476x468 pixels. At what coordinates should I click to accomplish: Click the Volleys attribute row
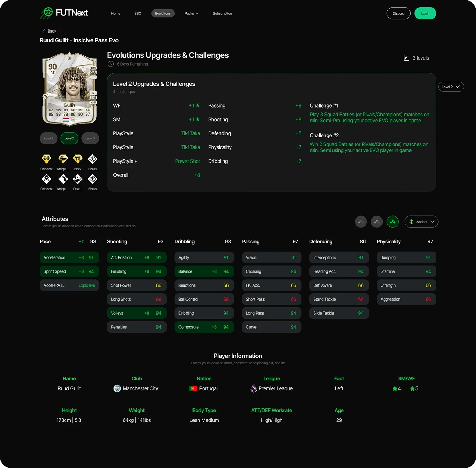[137, 313]
